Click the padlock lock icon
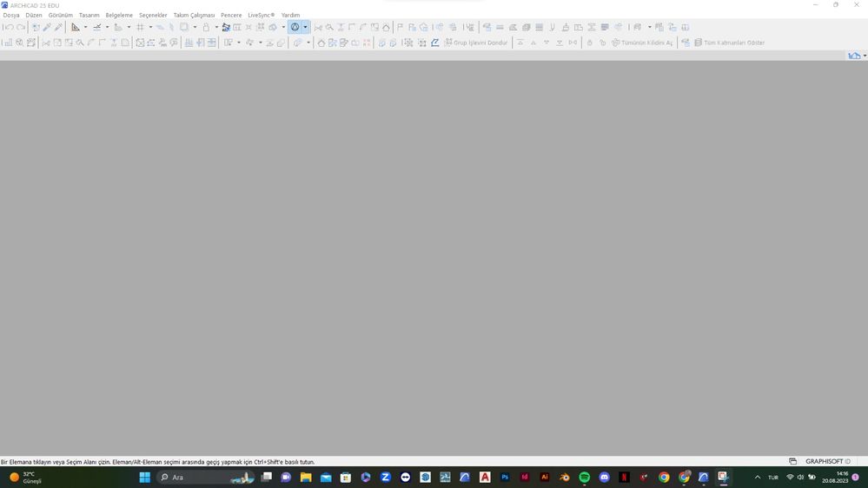 pyautogui.click(x=206, y=27)
